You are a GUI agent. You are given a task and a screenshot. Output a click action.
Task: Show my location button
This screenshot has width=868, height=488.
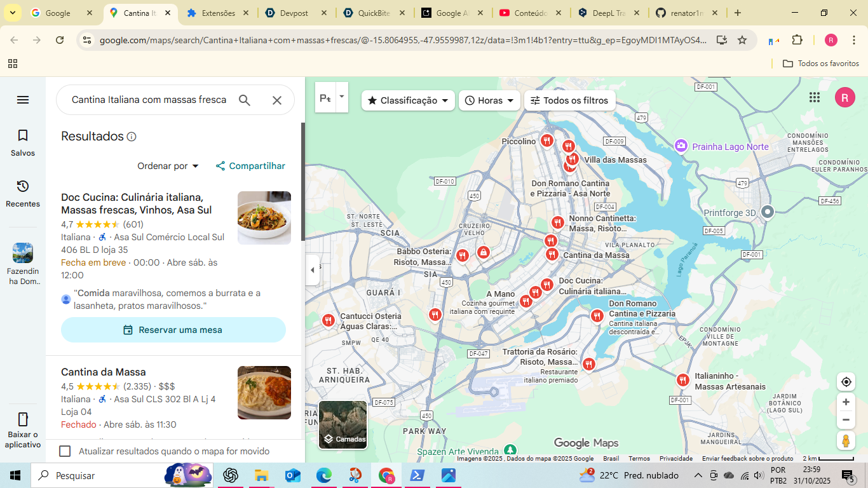(846, 382)
